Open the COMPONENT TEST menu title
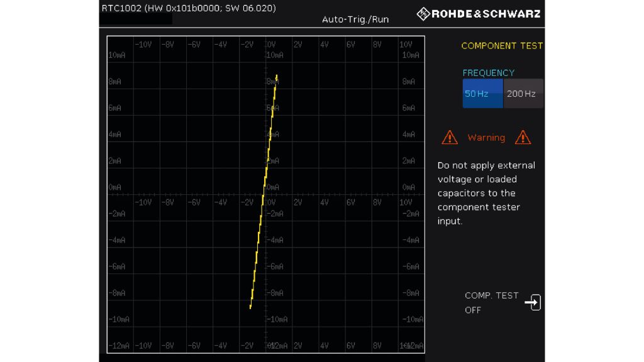This screenshot has height=362, width=644. pos(501,46)
